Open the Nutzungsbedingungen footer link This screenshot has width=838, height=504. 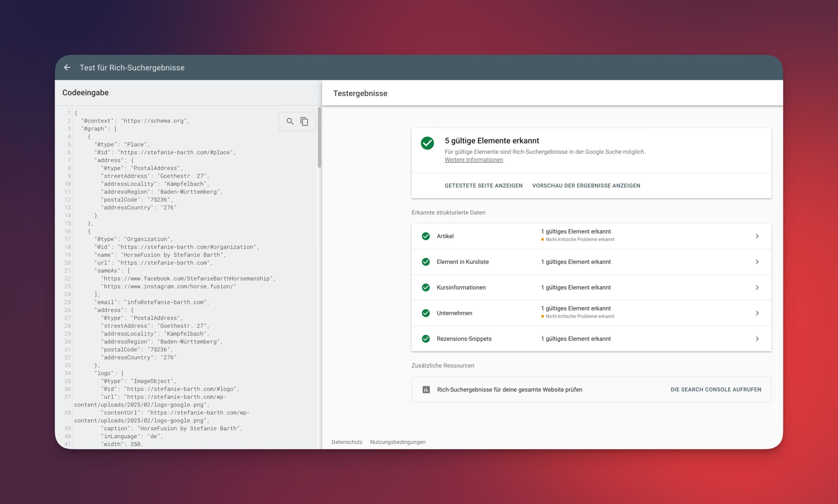click(x=397, y=442)
